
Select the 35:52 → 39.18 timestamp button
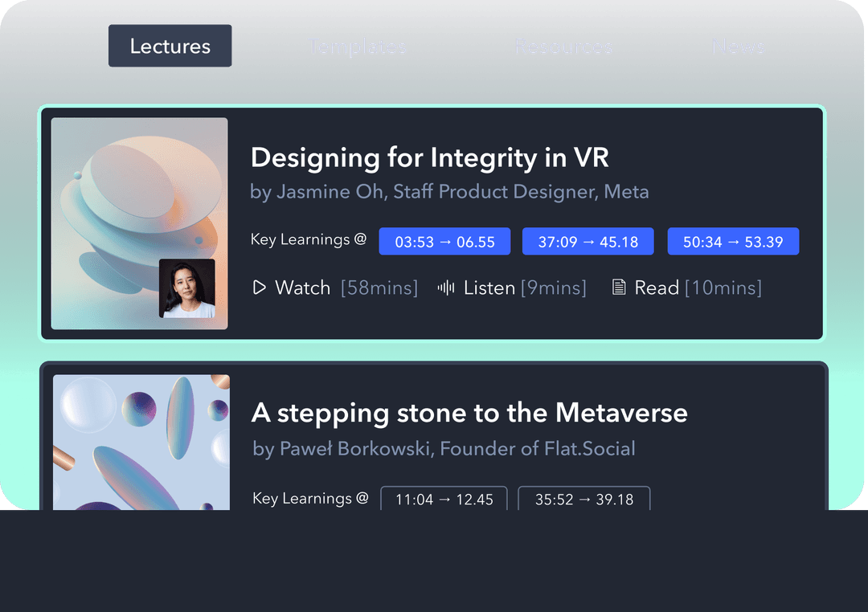584,499
